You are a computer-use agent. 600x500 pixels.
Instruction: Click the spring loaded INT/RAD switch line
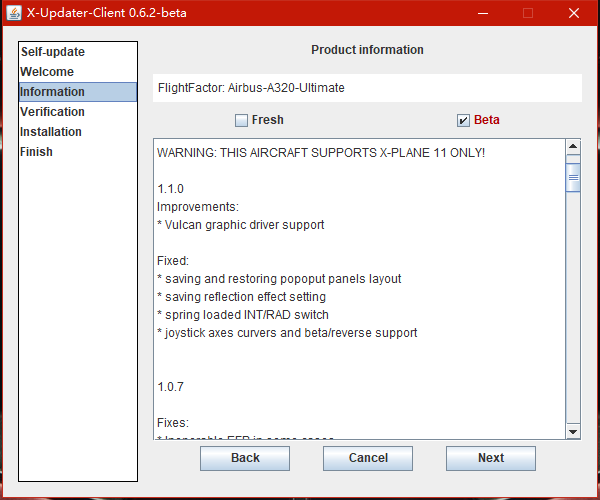243,315
